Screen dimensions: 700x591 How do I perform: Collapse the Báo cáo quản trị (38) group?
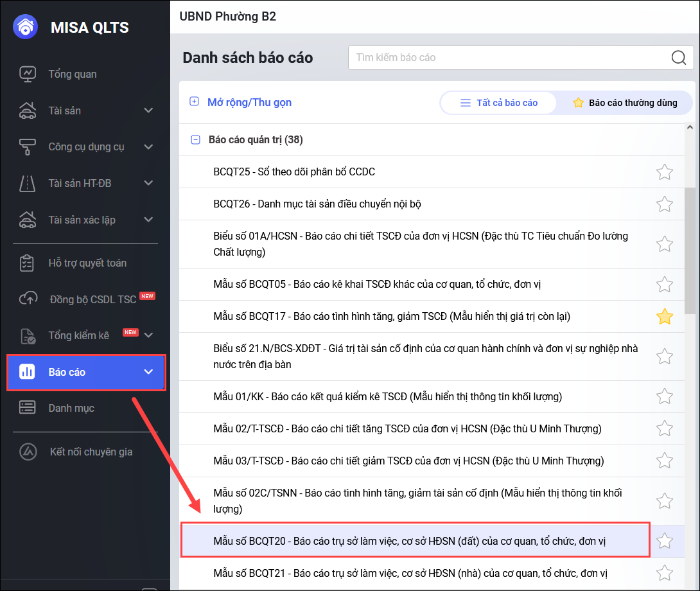[x=195, y=140]
